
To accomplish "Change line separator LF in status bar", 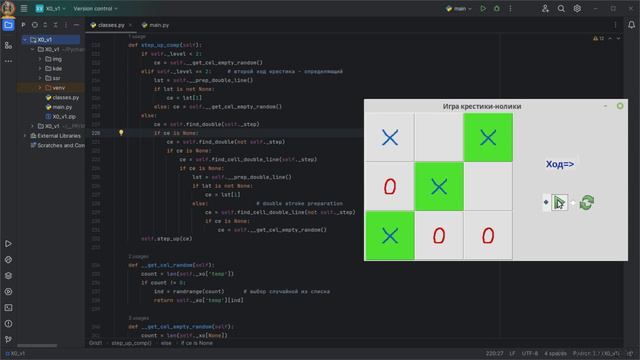I will pos(512,353).
